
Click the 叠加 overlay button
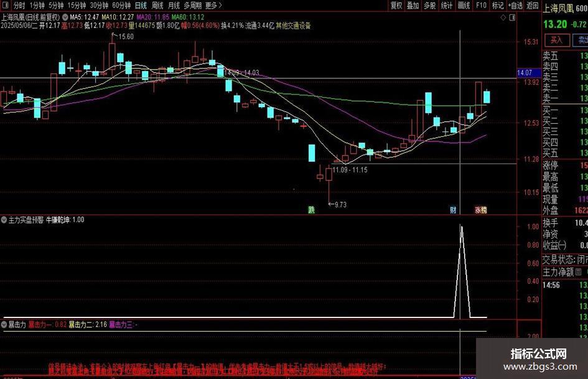[x=413, y=6]
